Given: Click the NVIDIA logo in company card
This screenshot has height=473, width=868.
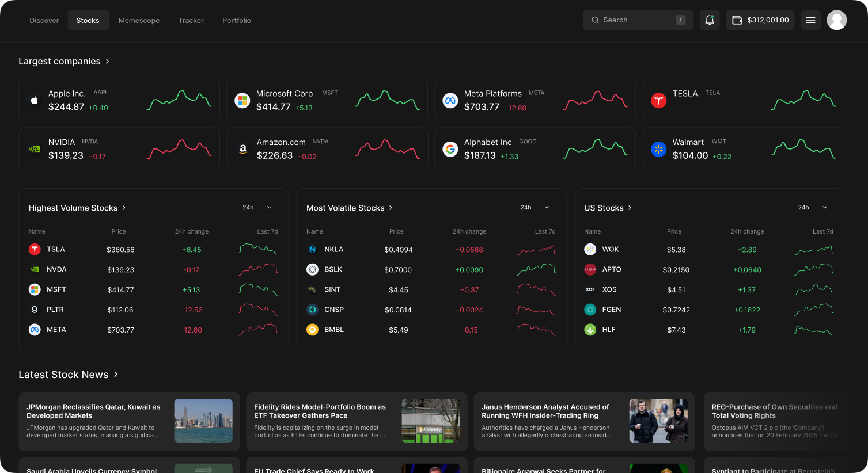Looking at the screenshot, I should click(x=35, y=149).
